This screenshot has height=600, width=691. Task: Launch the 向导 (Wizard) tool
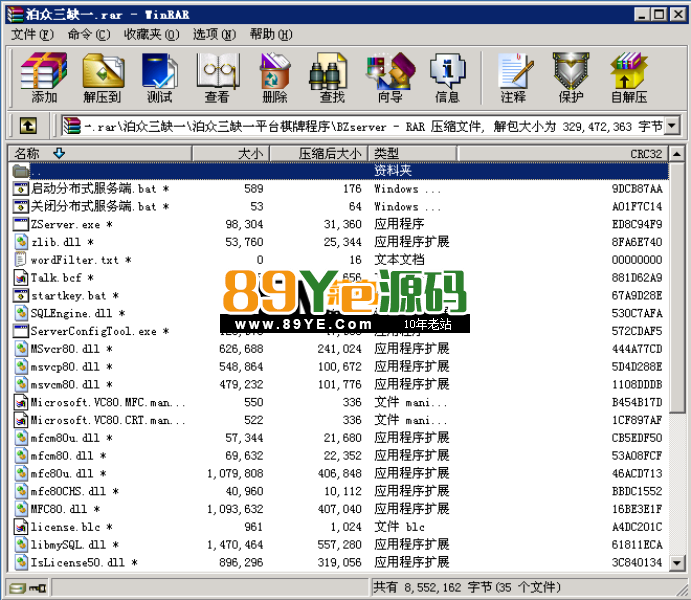390,78
